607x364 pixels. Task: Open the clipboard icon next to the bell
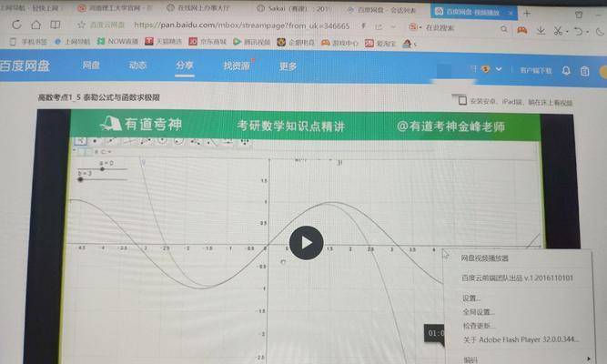click(x=584, y=71)
